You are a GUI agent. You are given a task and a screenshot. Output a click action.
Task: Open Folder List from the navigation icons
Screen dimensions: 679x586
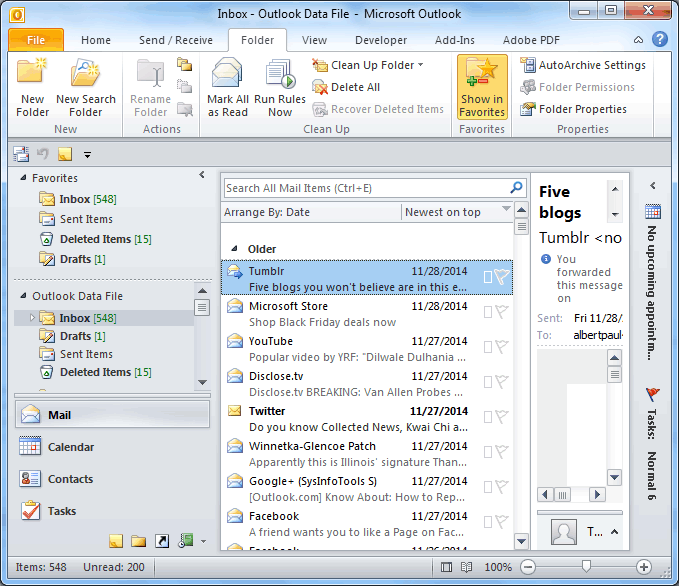(139, 541)
